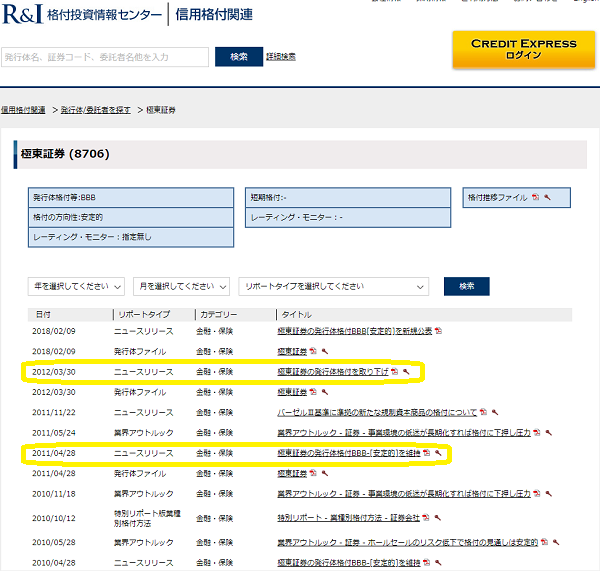Click 極東証券 text in breadcrumb
Screen dimensions: 600x571
[161, 110]
